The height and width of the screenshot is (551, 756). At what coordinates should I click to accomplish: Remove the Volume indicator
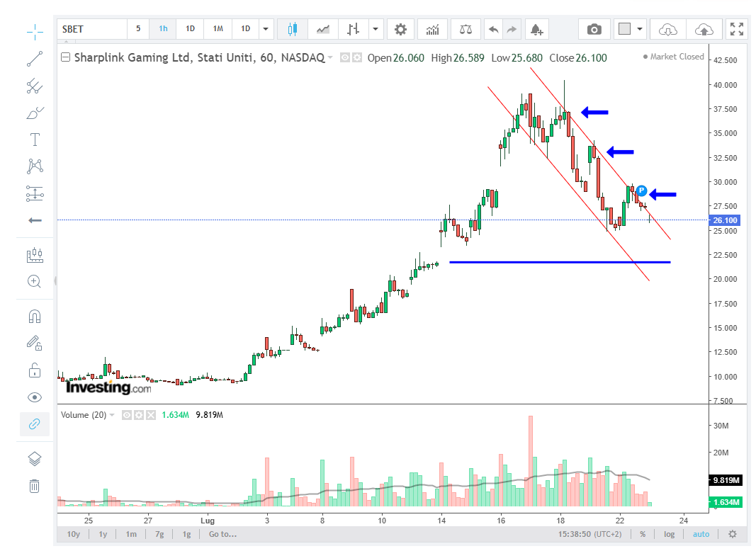pos(151,415)
